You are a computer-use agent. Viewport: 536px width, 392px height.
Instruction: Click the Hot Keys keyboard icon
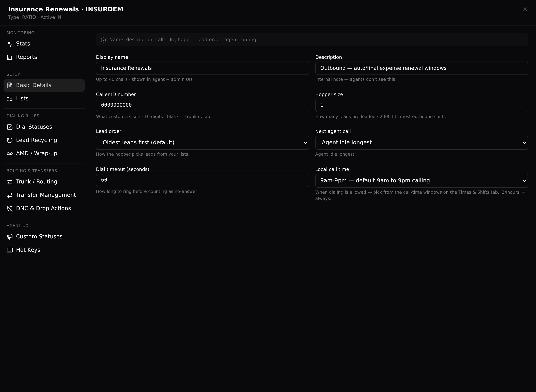pos(10,250)
